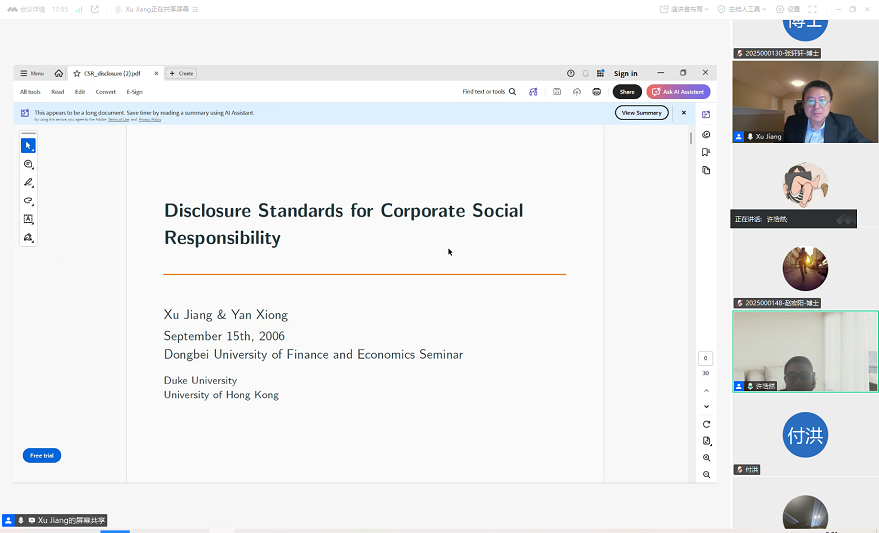879x533 pixels.
Task: Select the green-bordered speaker video thumbnail
Action: click(805, 351)
